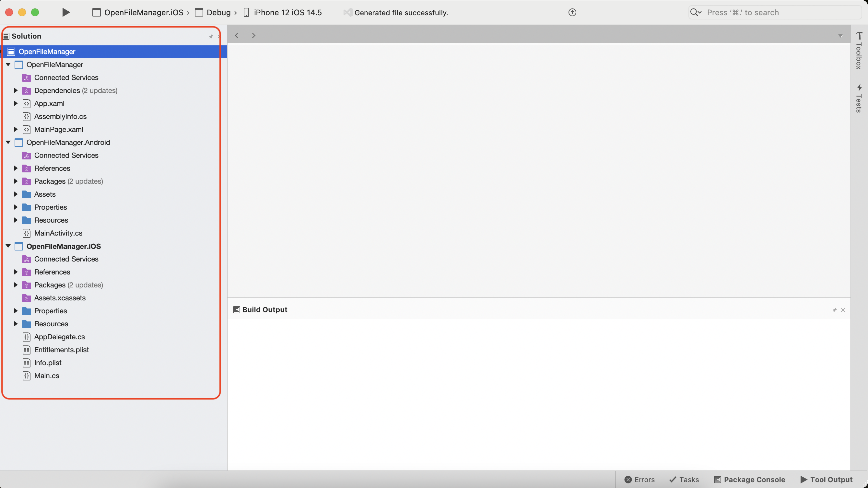Pin the Solution panel
868x488 pixels.
click(x=211, y=36)
